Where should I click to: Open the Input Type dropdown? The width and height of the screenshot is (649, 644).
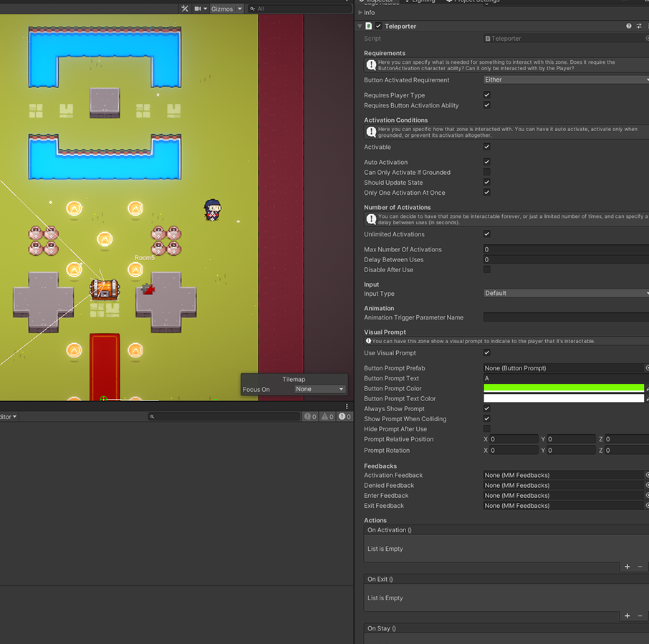566,293
